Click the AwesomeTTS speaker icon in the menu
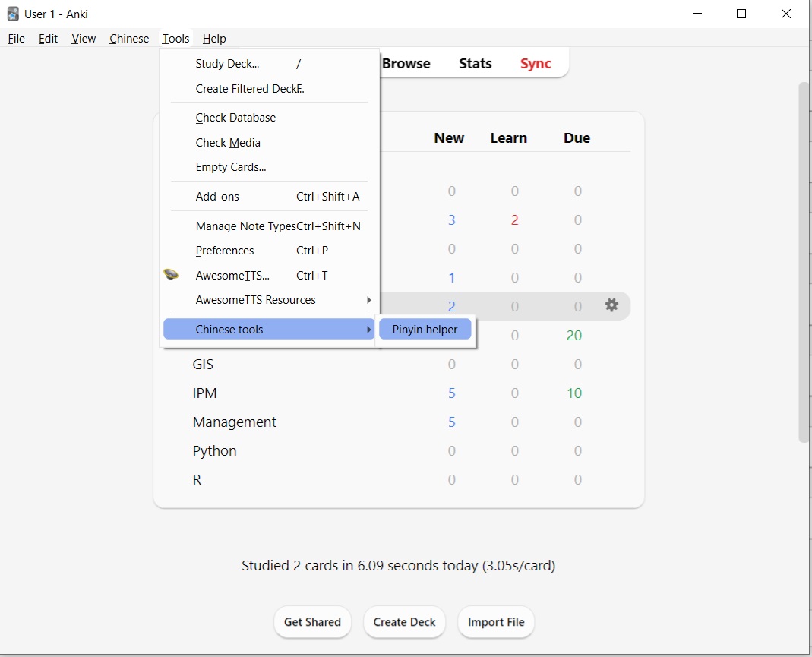 coord(171,274)
